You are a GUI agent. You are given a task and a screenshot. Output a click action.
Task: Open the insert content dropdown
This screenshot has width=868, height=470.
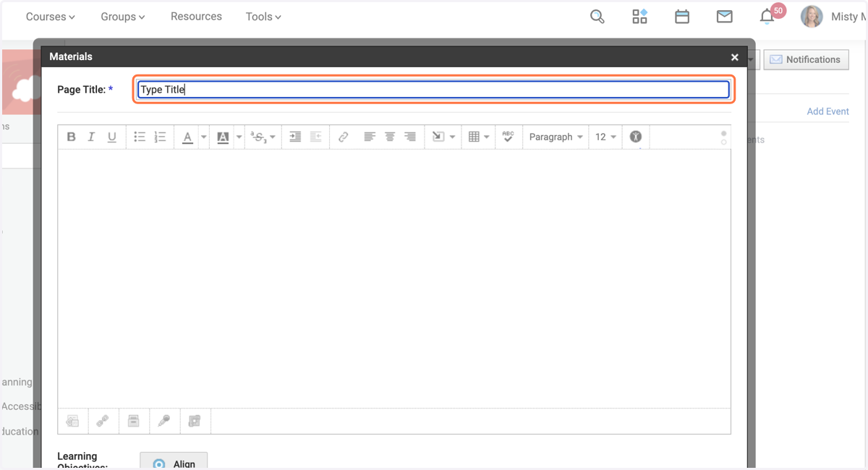pyautogui.click(x=443, y=137)
